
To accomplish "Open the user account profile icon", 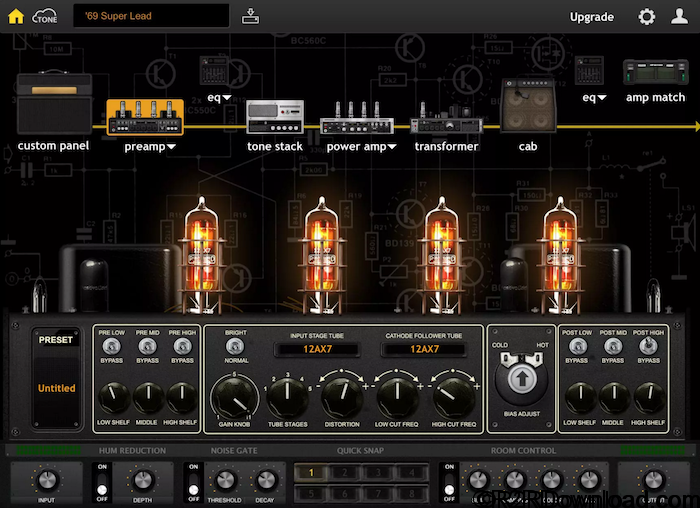I will 679,16.
